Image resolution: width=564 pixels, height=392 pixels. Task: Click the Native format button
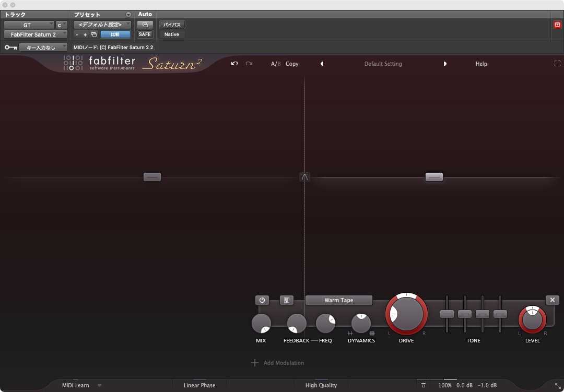click(x=172, y=34)
